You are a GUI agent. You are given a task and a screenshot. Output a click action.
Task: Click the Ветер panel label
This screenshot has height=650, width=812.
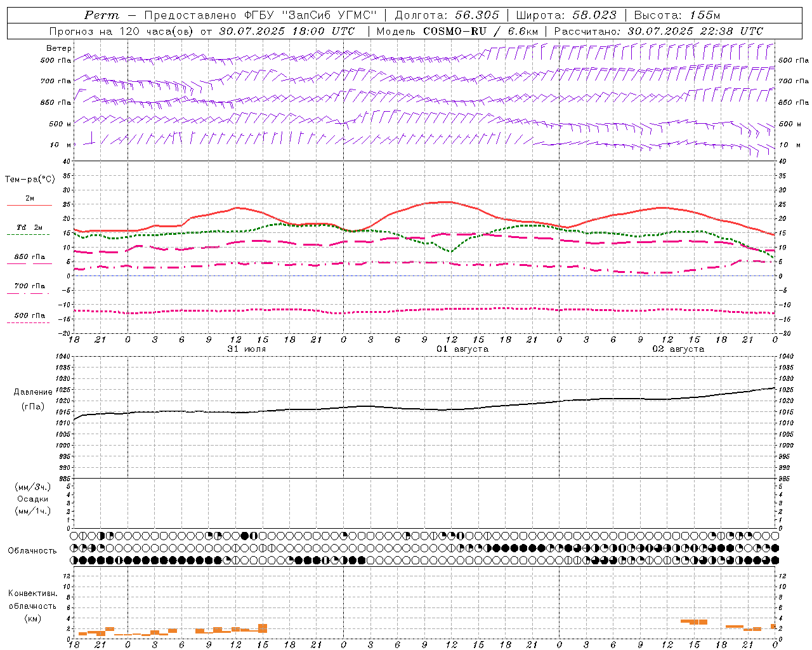(x=59, y=48)
